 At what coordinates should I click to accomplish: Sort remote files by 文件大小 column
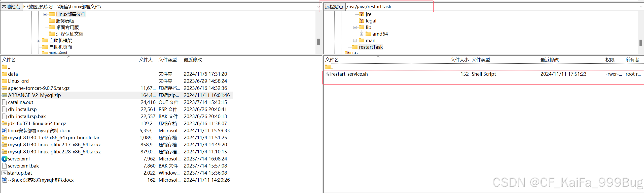click(451, 60)
